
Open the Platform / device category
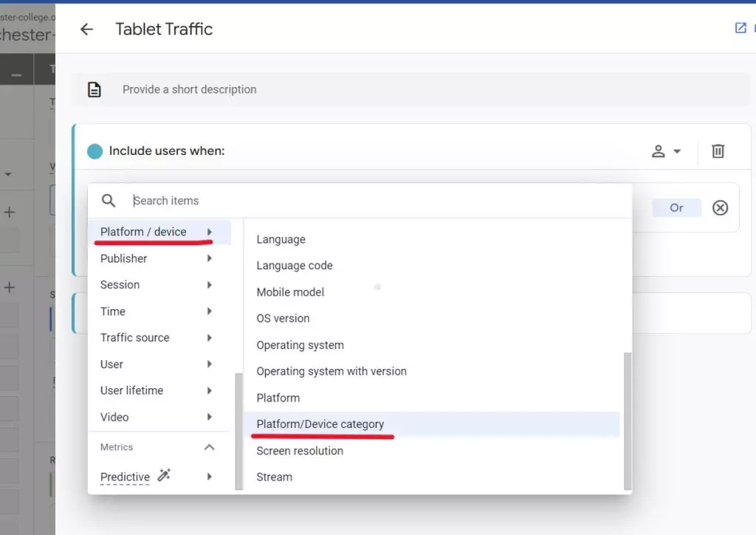point(157,232)
